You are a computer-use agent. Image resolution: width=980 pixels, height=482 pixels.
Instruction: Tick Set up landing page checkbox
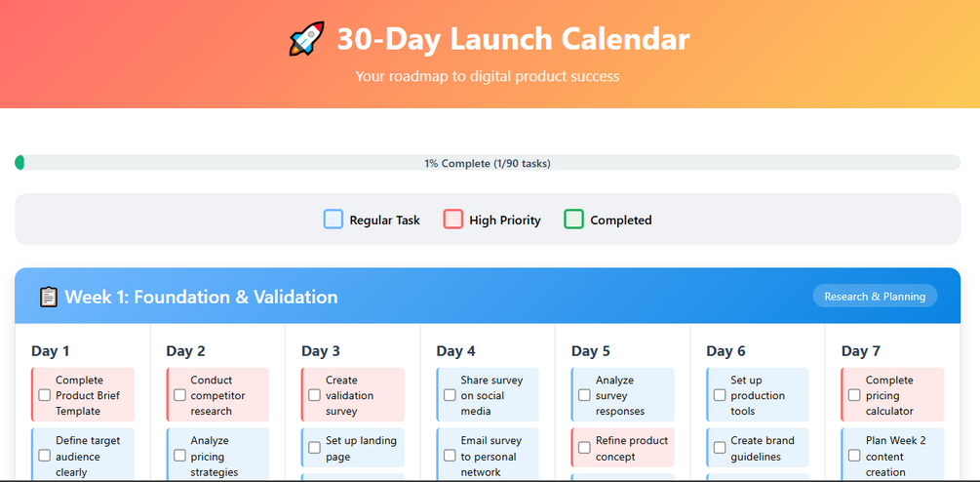(314, 448)
